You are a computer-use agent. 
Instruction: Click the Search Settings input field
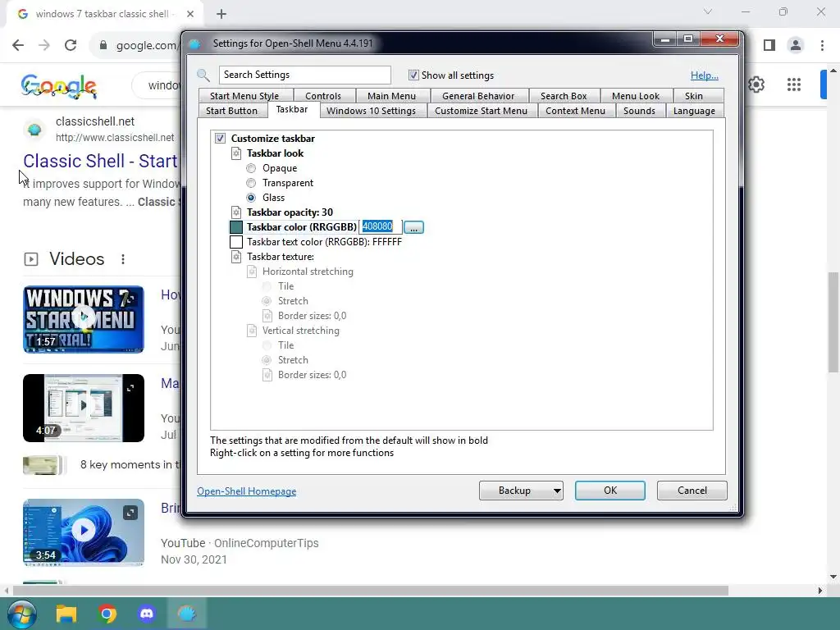pos(305,75)
